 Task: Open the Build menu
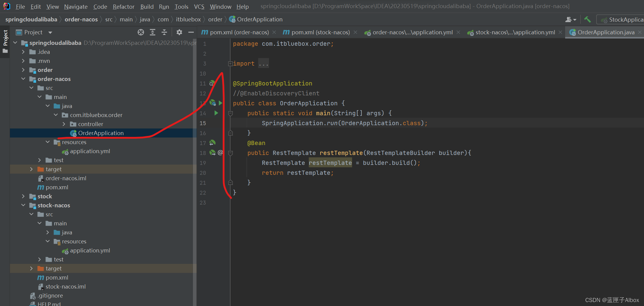[147, 7]
